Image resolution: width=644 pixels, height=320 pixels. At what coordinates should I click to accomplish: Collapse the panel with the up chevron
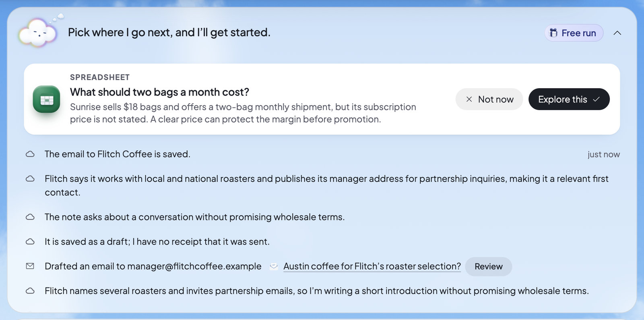tap(617, 33)
